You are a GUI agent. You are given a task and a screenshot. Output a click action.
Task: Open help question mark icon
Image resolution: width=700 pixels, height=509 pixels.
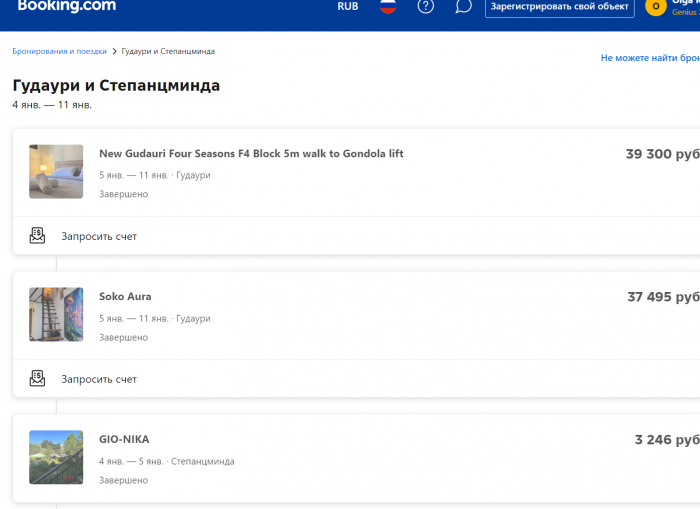[426, 6]
